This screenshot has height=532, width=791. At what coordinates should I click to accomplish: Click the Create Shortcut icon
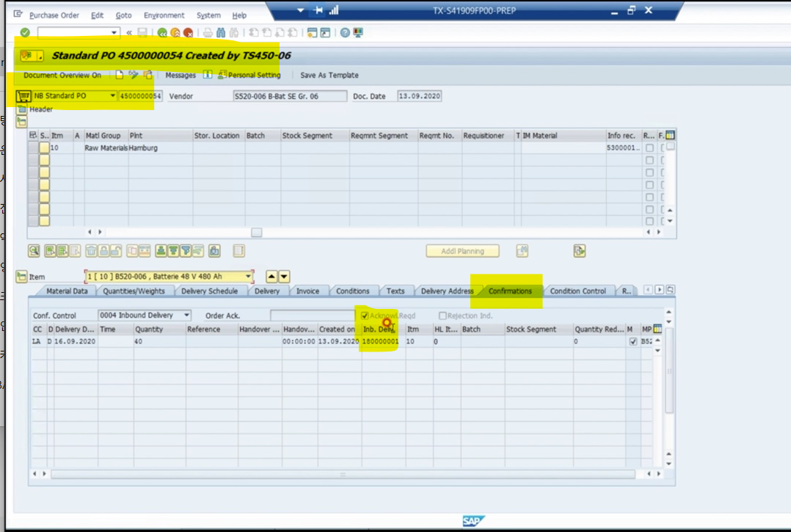(x=325, y=33)
